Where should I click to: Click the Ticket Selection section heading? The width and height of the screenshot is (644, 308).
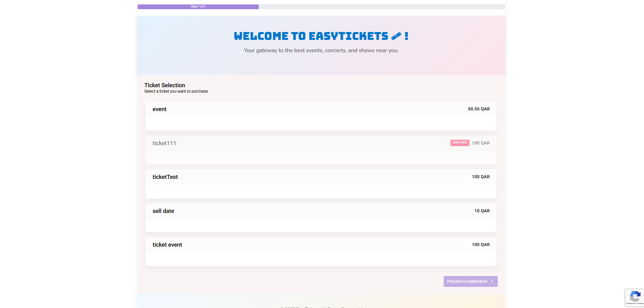[x=164, y=85]
